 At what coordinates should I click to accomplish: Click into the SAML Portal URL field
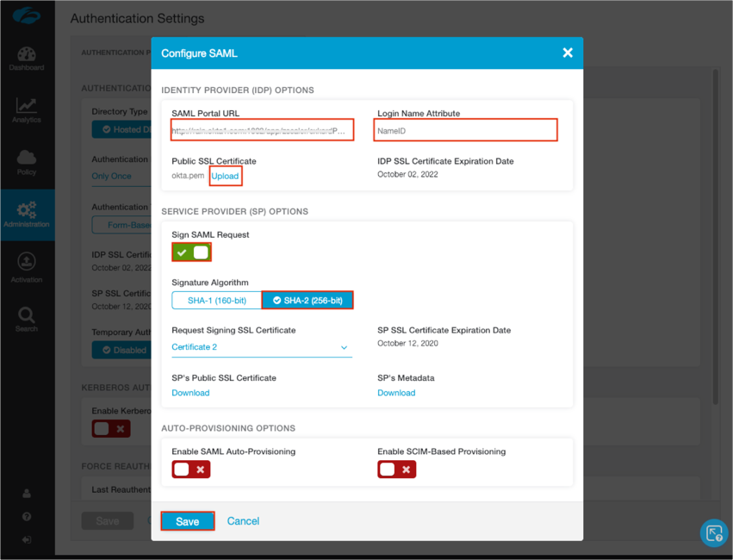(x=262, y=131)
